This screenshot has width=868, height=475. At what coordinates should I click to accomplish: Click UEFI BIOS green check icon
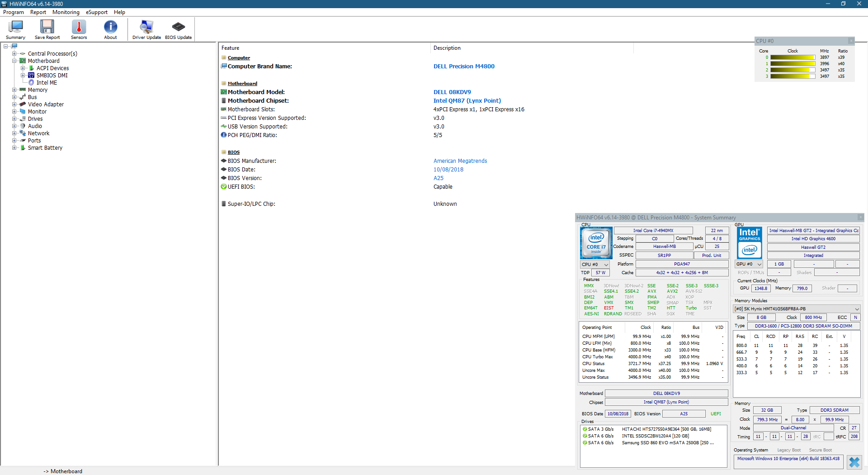(223, 187)
